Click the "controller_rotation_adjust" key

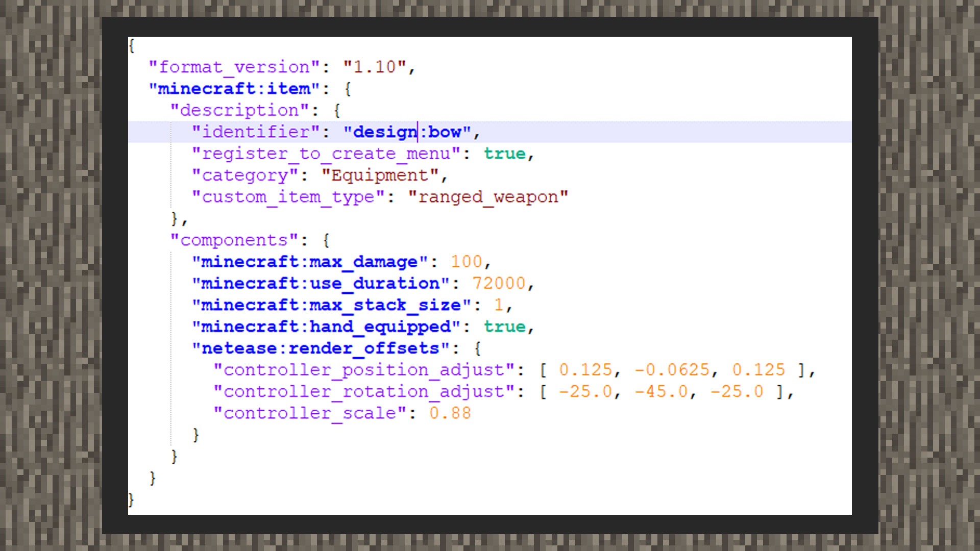(363, 391)
